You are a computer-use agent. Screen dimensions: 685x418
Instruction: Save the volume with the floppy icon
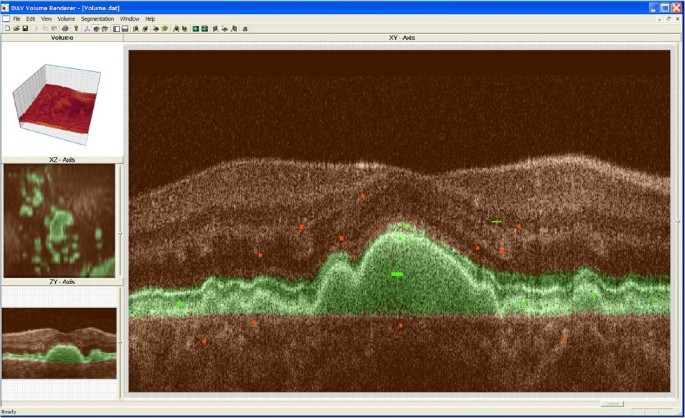(24, 28)
